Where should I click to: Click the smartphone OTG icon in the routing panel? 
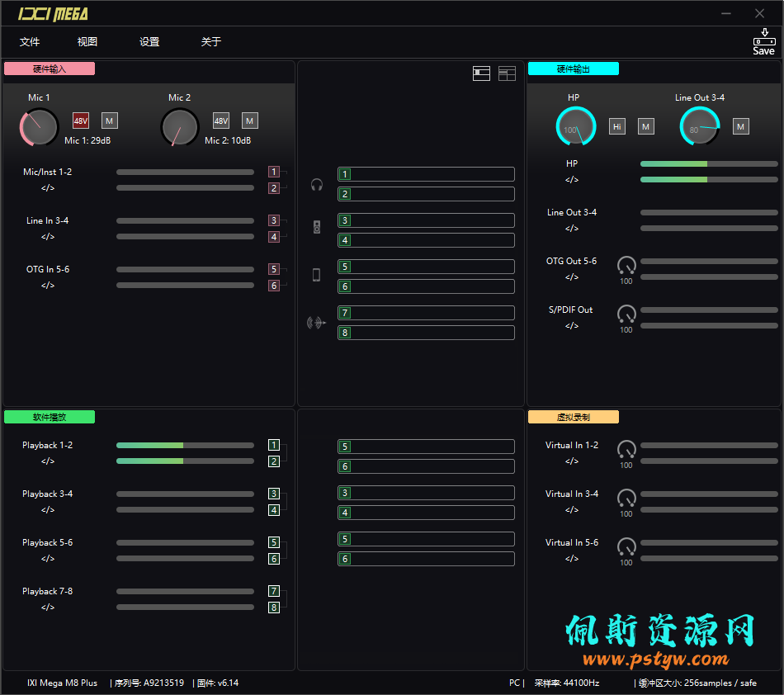pyautogui.click(x=316, y=275)
